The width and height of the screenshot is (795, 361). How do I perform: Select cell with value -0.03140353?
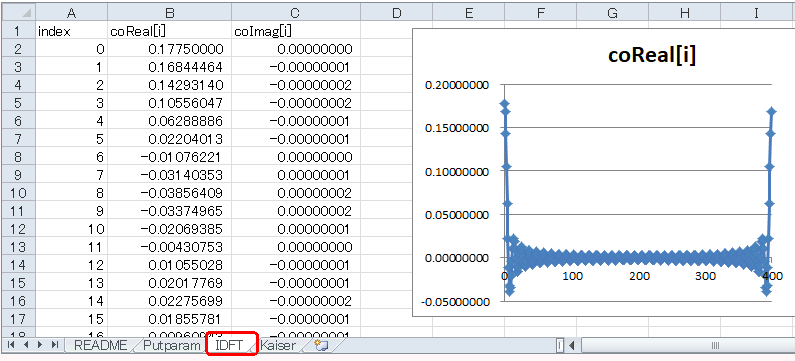169,175
